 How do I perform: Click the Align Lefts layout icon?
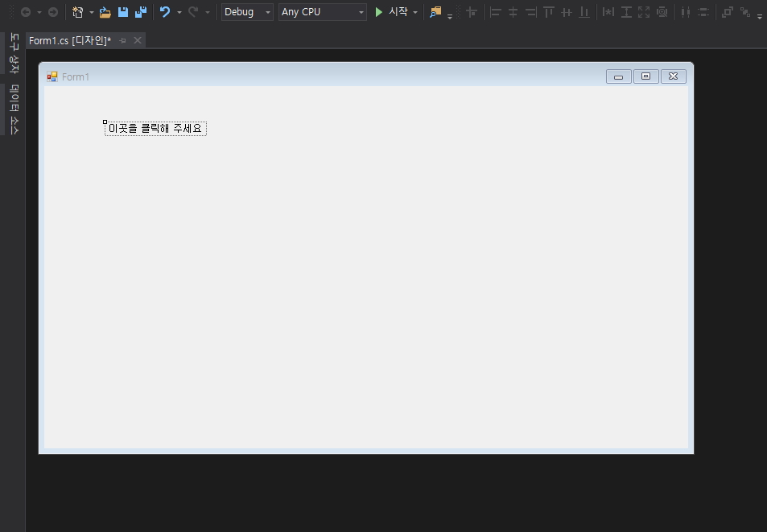click(496, 12)
